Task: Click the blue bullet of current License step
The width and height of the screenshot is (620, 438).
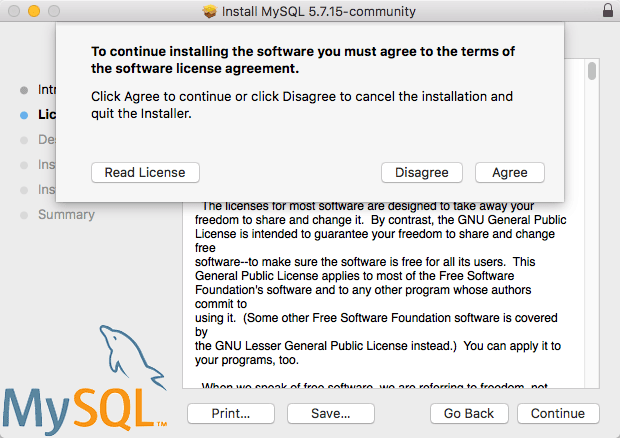Action: 24,115
